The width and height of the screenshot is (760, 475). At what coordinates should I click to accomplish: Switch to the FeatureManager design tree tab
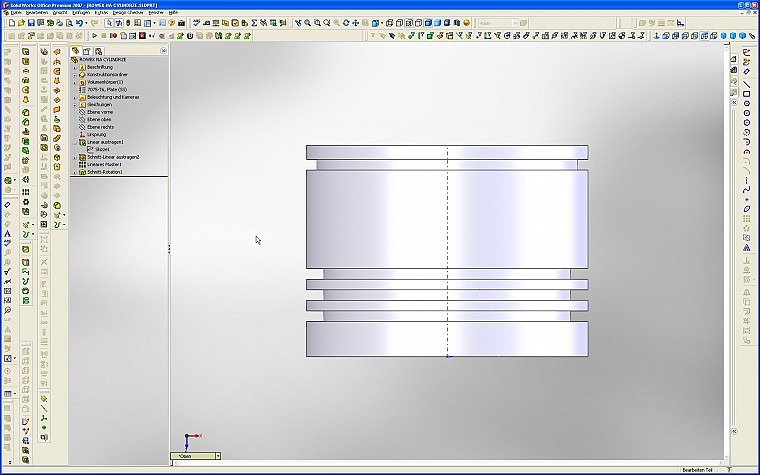click(x=76, y=50)
